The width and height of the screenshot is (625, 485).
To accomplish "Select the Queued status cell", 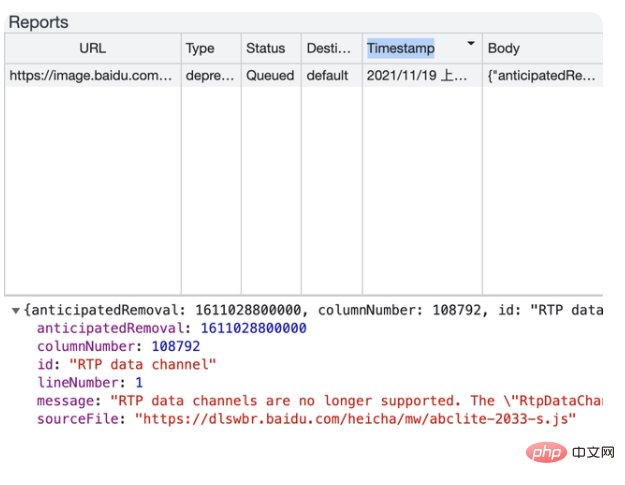I will (271, 75).
